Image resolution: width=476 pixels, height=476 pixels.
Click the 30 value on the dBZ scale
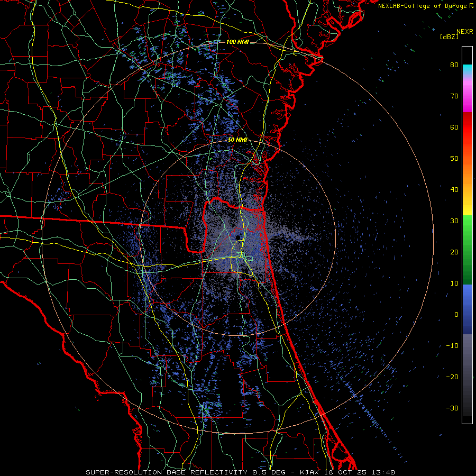point(454,221)
